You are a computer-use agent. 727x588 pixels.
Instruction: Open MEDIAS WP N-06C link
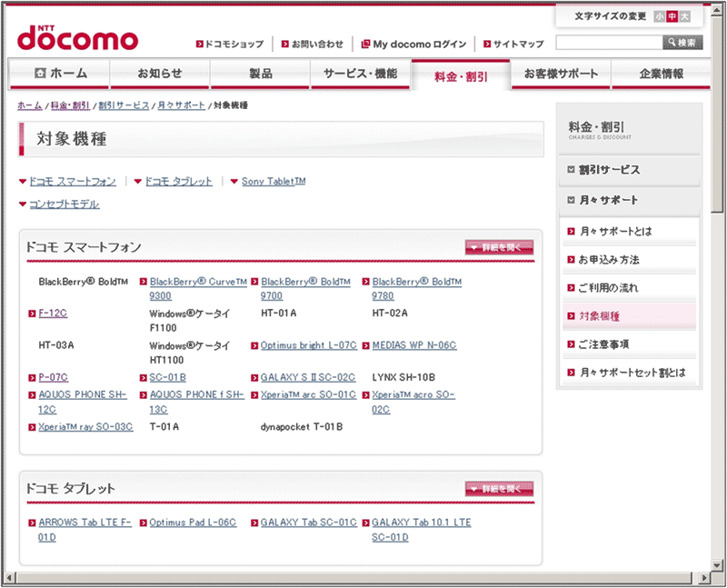414,345
